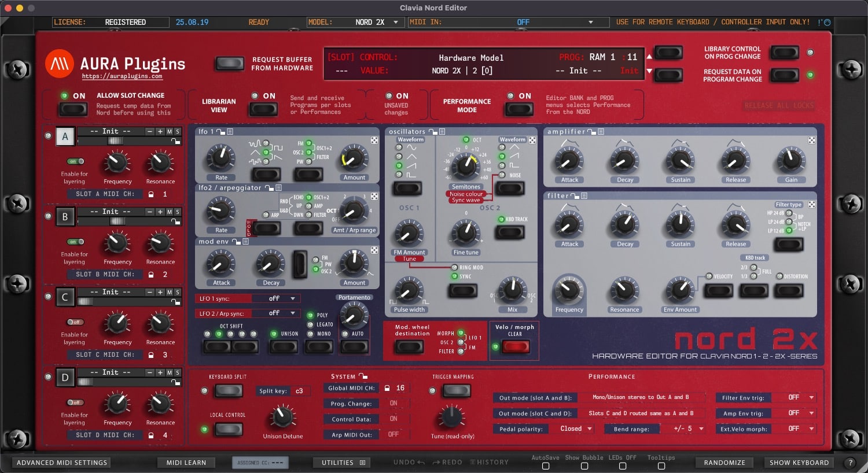Click the lfo2 / arpeggiator dice randomize icon
Viewport: 868px width, 473px height.
[374, 196]
